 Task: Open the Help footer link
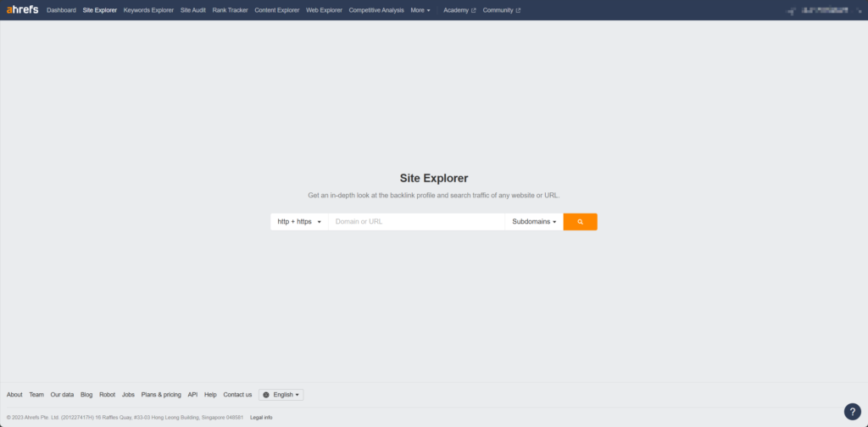click(210, 395)
